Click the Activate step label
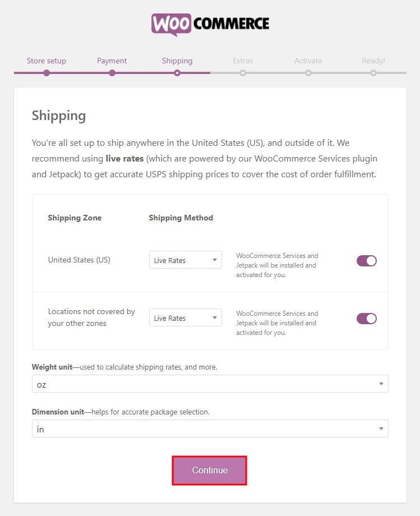This screenshot has width=420, height=516. 308,61
